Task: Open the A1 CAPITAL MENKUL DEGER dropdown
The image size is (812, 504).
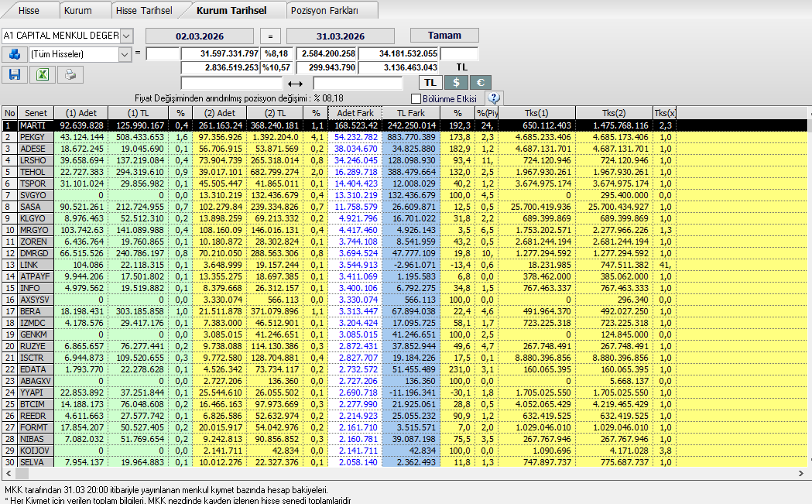Action: point(126,36)
